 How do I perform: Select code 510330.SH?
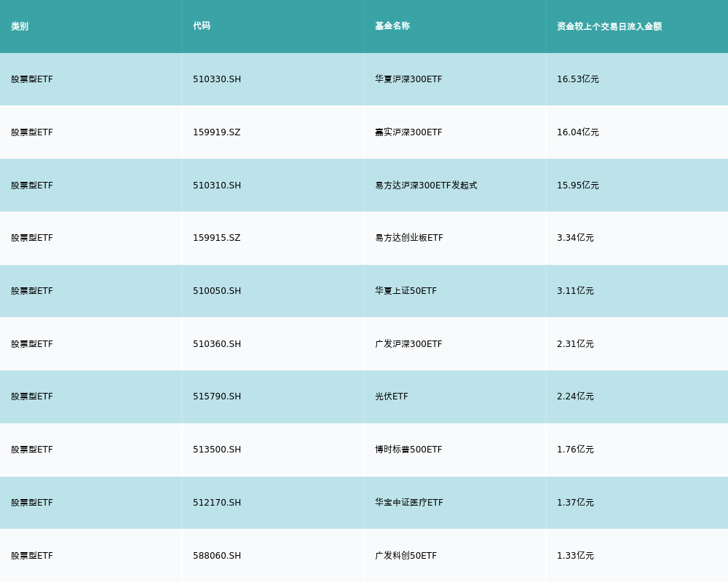pyautogui.click(x=217, y=79)
